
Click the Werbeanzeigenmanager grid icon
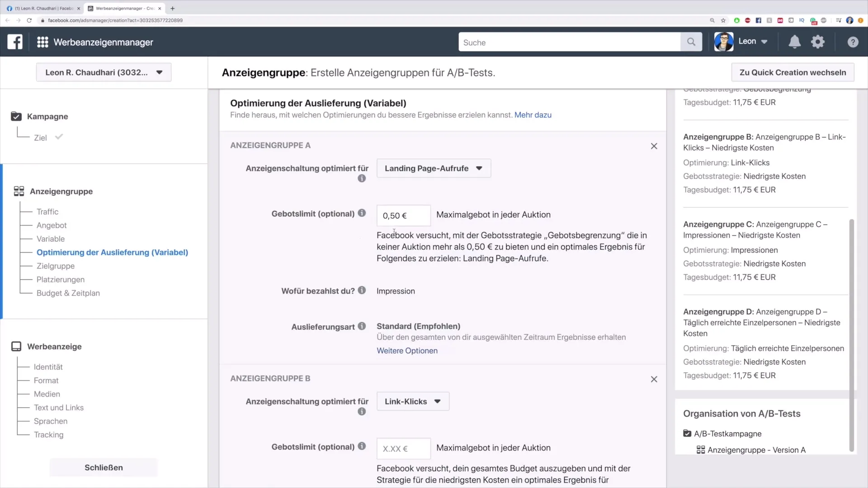coord(42,42)
